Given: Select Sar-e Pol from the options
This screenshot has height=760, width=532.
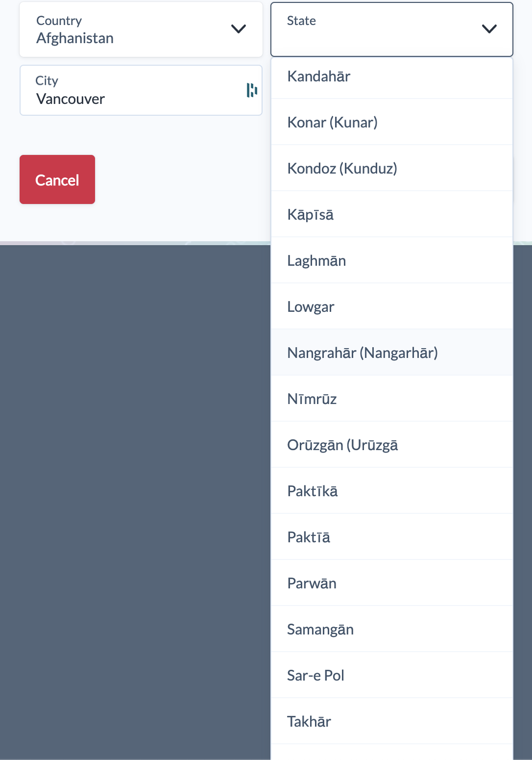Looking at the screenshot, I should pyautogui.click(x=315, y=675).
